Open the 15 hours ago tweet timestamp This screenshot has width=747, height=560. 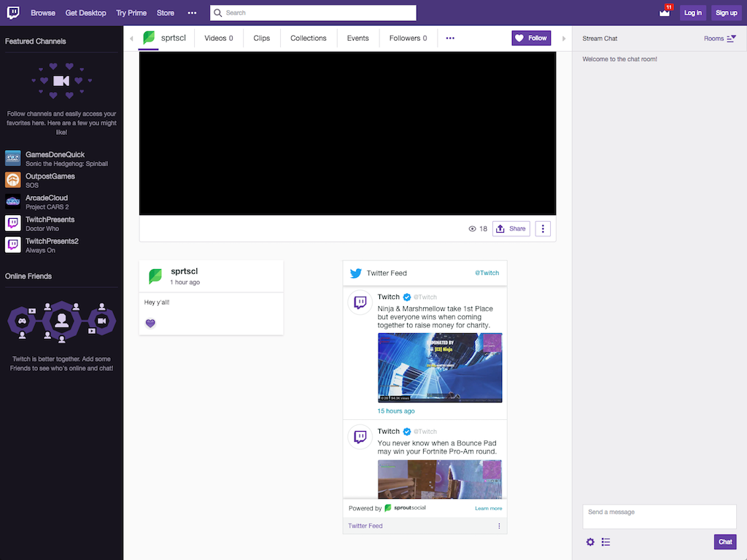coord(396,411)
